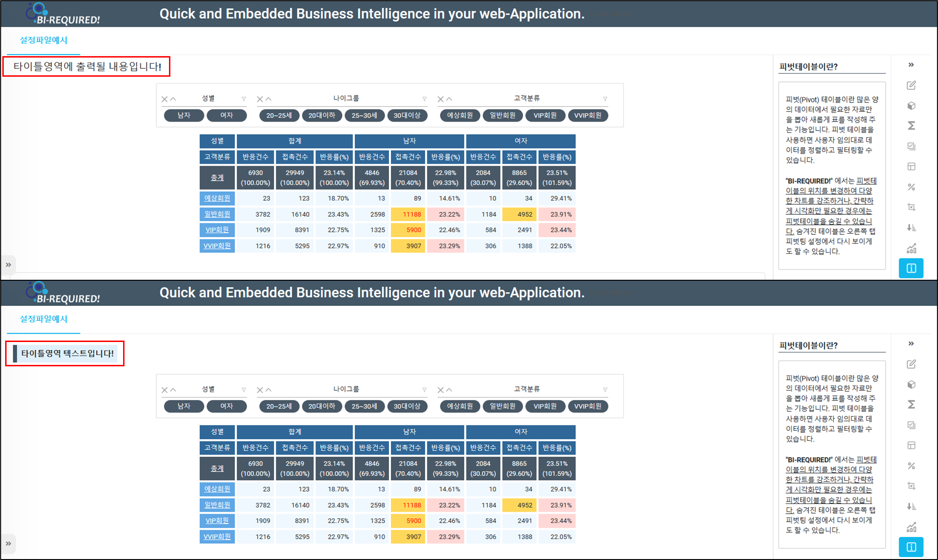Toggle the 20대이하 filter pill in top screenshot
The height and width of the screenshot is (560, 938).
click(322, 115)
